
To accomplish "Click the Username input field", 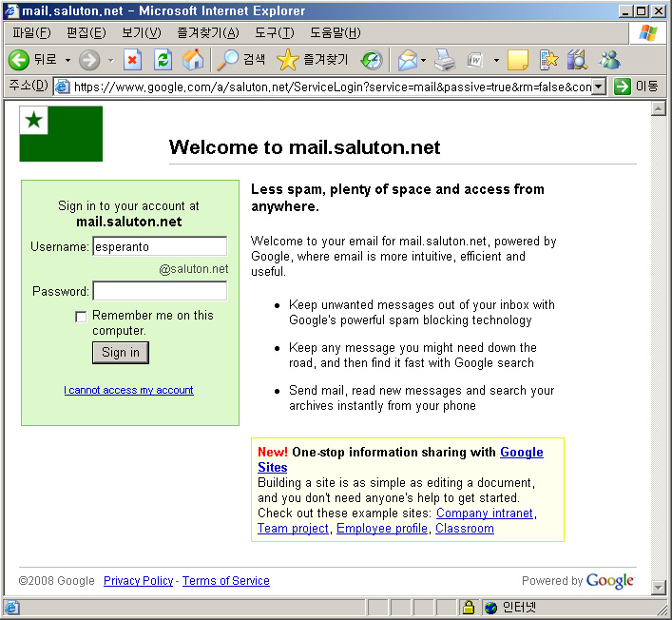I will (x=160, y=246).
